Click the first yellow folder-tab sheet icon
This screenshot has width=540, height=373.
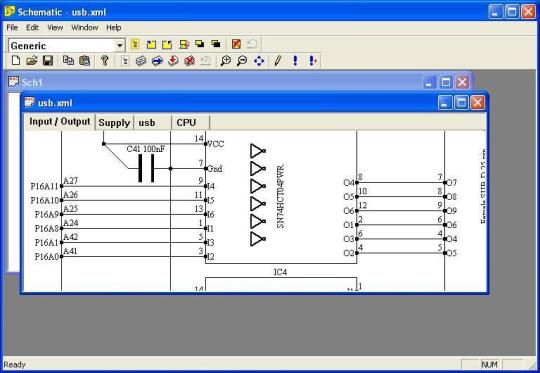pos(151,44)
